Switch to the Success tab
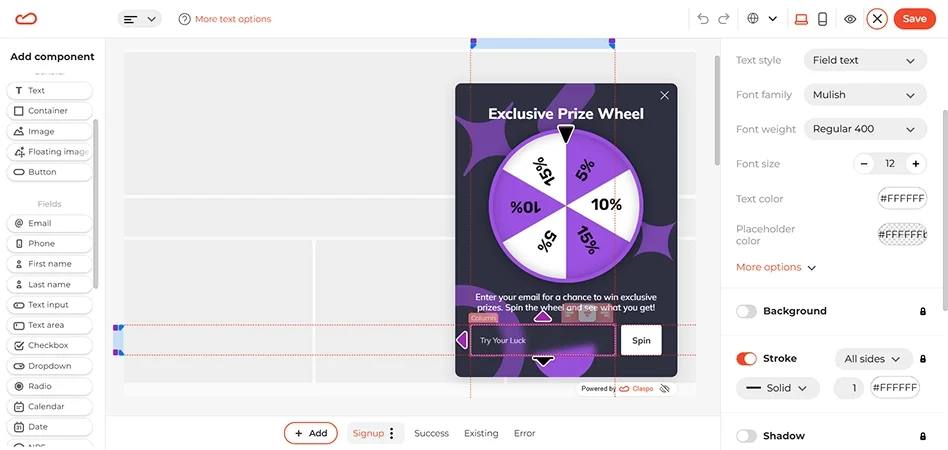948x450 pixels. pos(431,433)
